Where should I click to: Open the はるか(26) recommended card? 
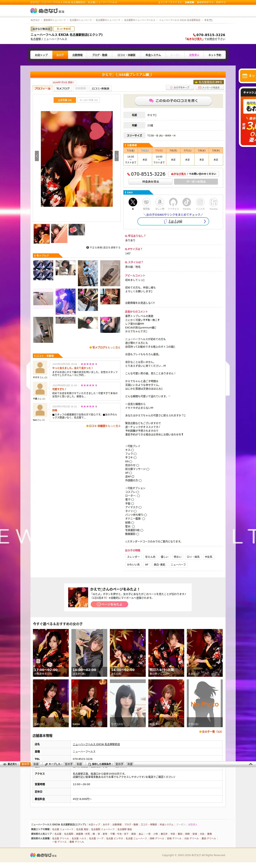coord(89,653)
